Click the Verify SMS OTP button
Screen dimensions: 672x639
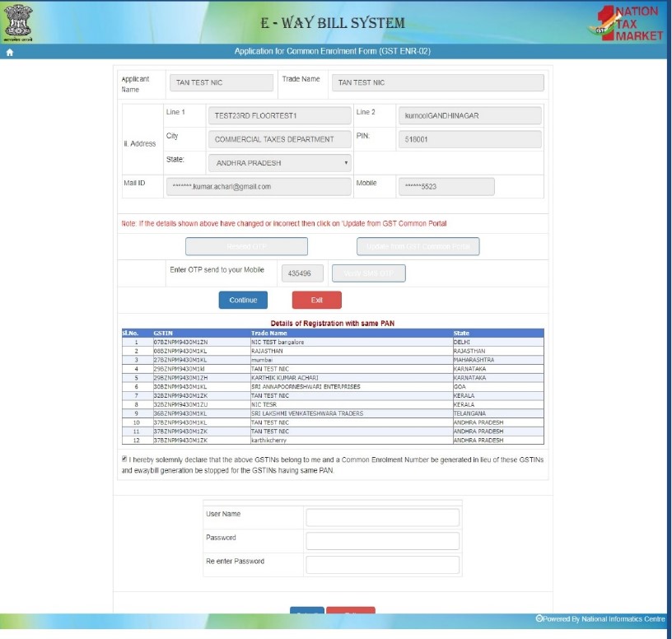click(369, 273)
